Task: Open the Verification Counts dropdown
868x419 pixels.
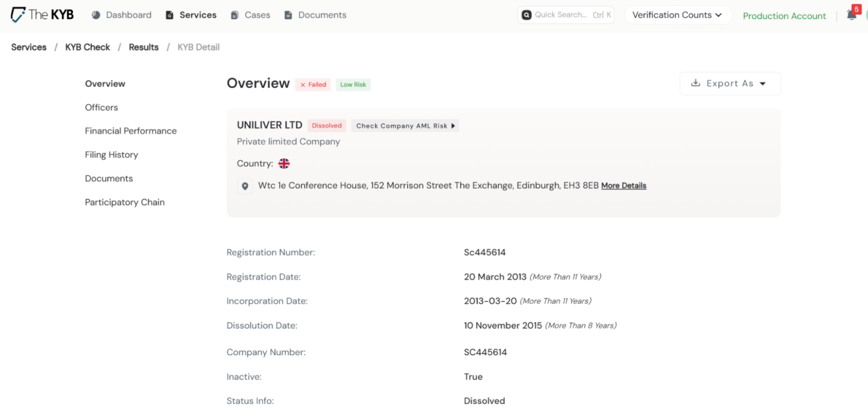Action: point(678,15)
